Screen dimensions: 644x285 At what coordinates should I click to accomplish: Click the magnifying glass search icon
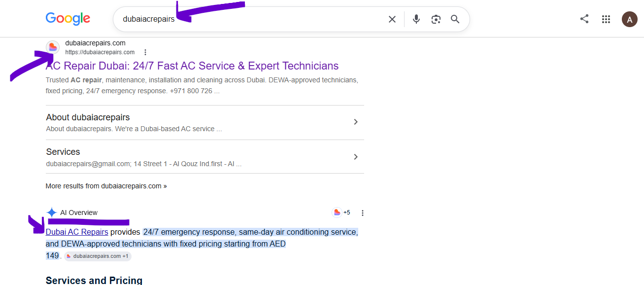pyautogui.click(x=455, y=19)
